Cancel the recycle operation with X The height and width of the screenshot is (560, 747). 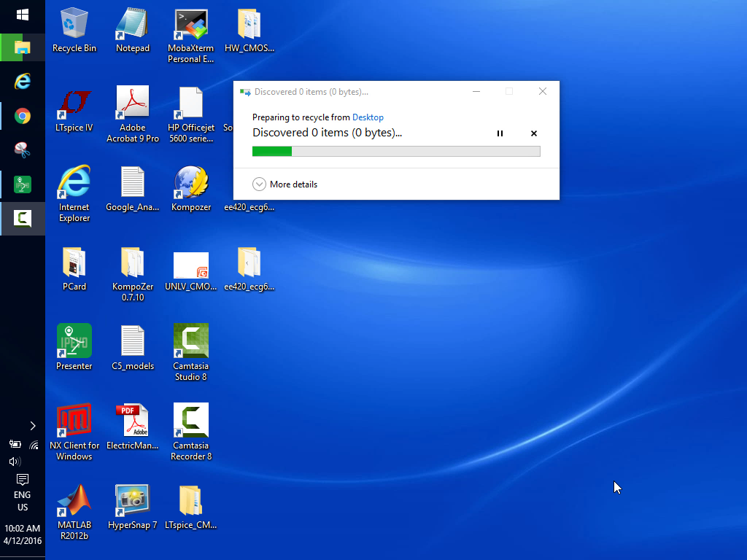click(x=533, y=133)
